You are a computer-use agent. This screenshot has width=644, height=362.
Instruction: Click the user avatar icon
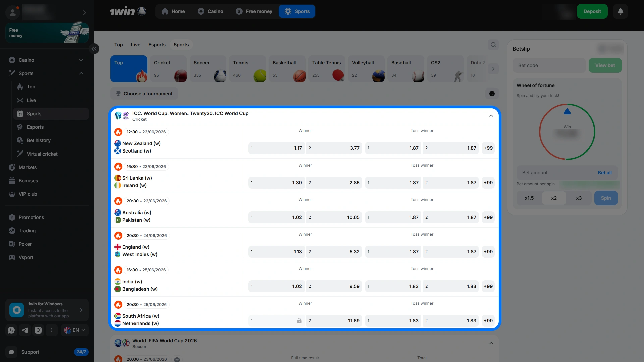[x=13, y=13]
